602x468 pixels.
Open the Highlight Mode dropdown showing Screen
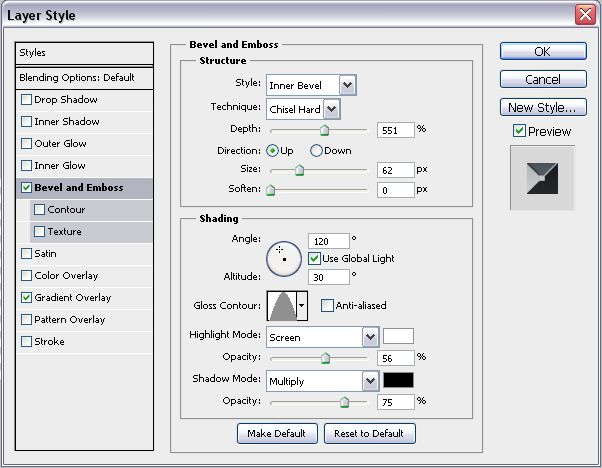[x=370, y=338]
